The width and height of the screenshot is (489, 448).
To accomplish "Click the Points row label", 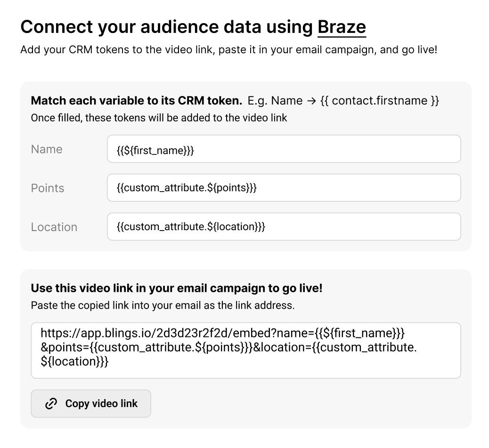I will [47, 188].
